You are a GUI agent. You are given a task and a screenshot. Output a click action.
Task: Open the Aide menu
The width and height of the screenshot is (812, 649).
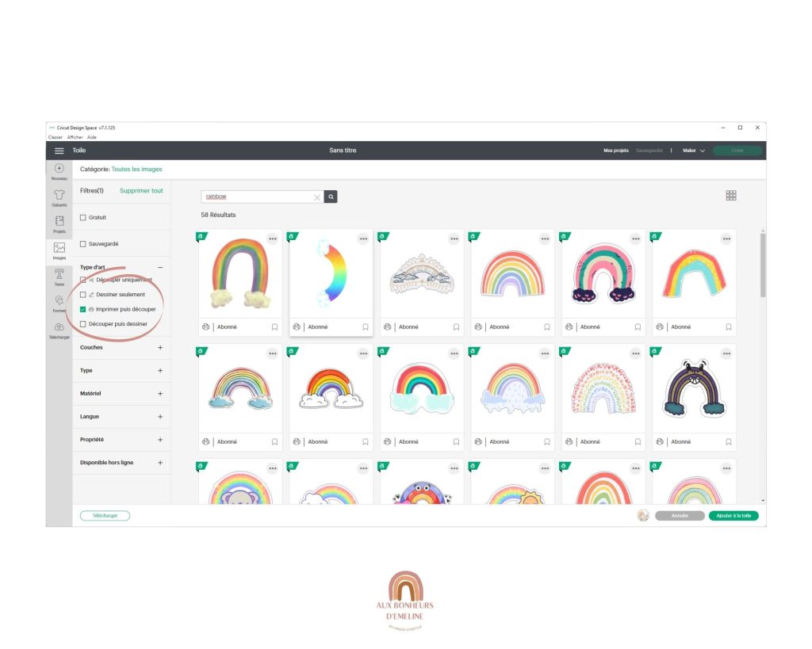pyautogui.click(x=92, y=137)
